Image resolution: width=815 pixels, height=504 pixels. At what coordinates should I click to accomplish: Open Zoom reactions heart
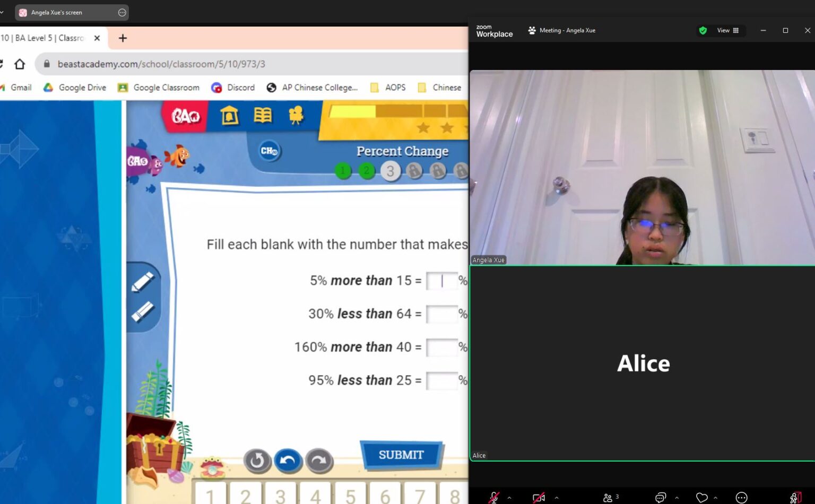click(x=701, y=498)
